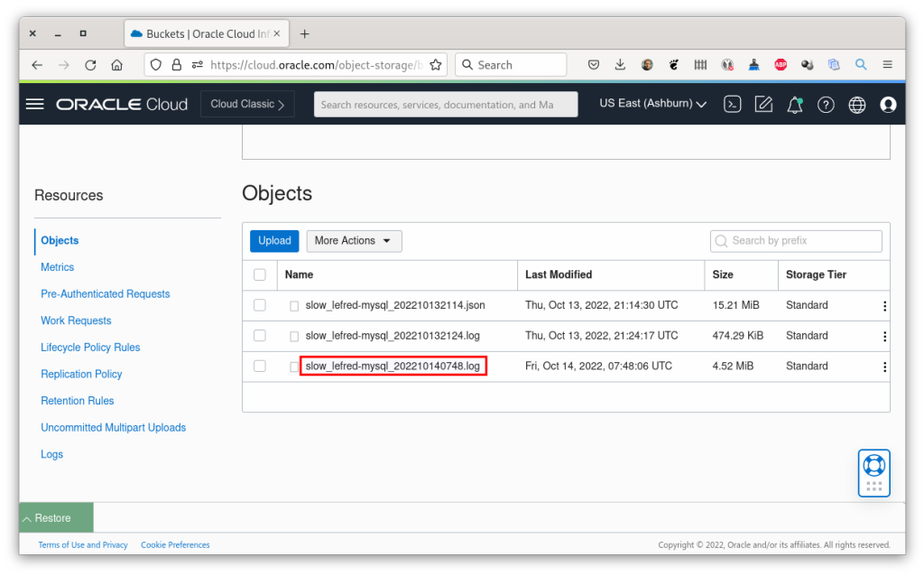
Task: Focus the Oracle resources search box
Action: tap(446, 105)
